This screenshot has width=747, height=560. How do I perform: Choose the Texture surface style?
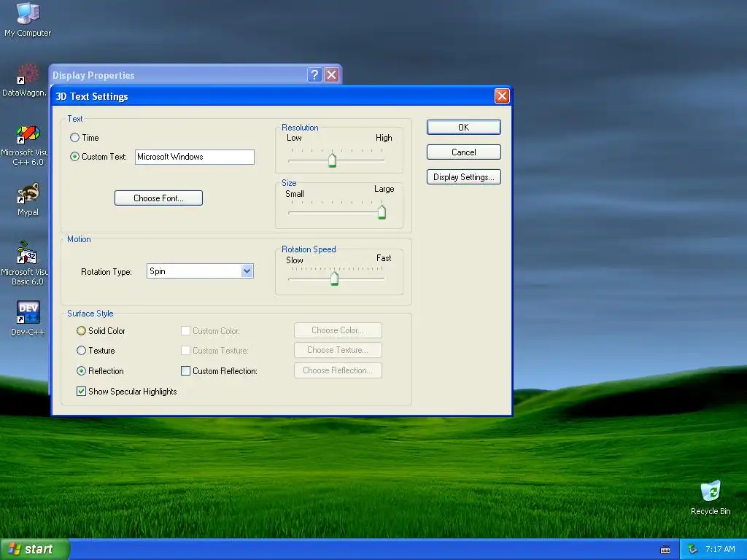point(82,351)
